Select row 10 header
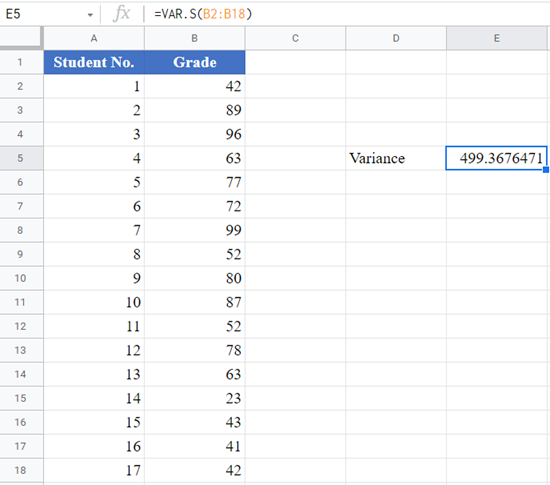This screenshot has width=550, height=485. [x=21, y=278]
